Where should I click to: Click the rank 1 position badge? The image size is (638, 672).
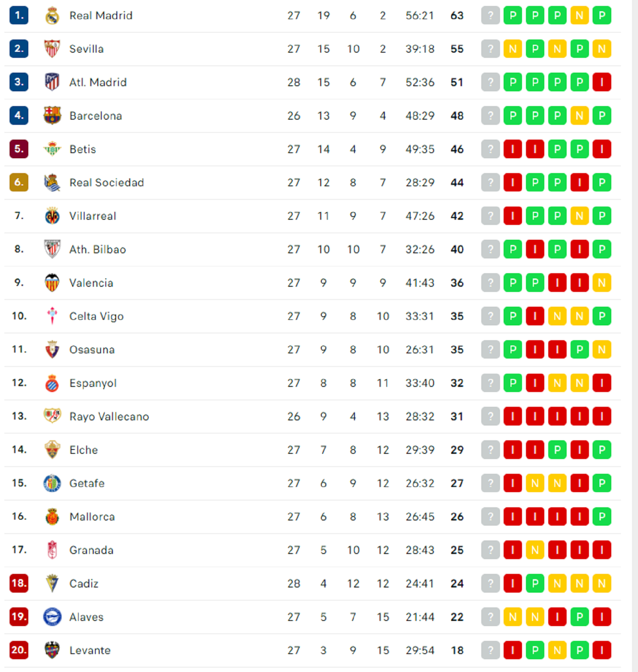pos(19,16)
